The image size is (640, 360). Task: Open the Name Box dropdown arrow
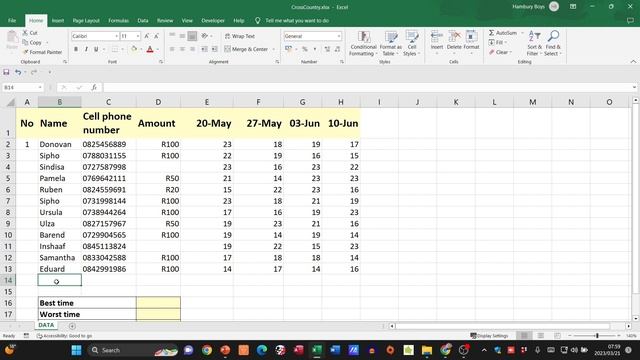(40, 87)
